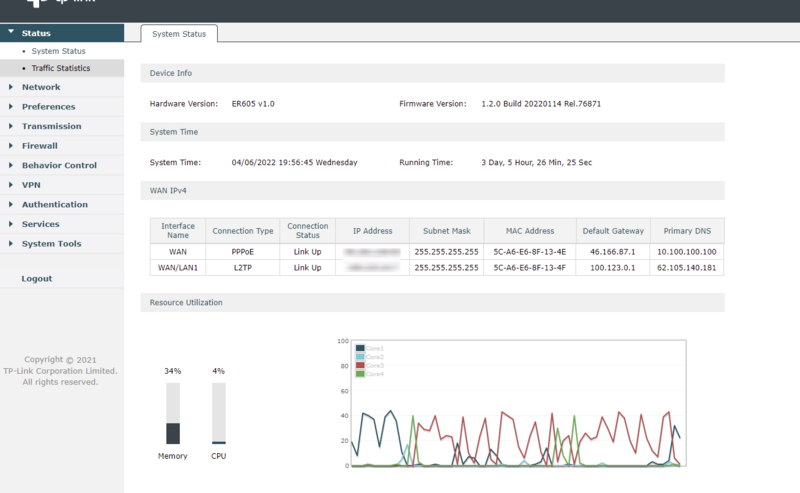Expand the Behavior Control section arrow
Viewport: 800px width, 493px height.
coord(11,165)
